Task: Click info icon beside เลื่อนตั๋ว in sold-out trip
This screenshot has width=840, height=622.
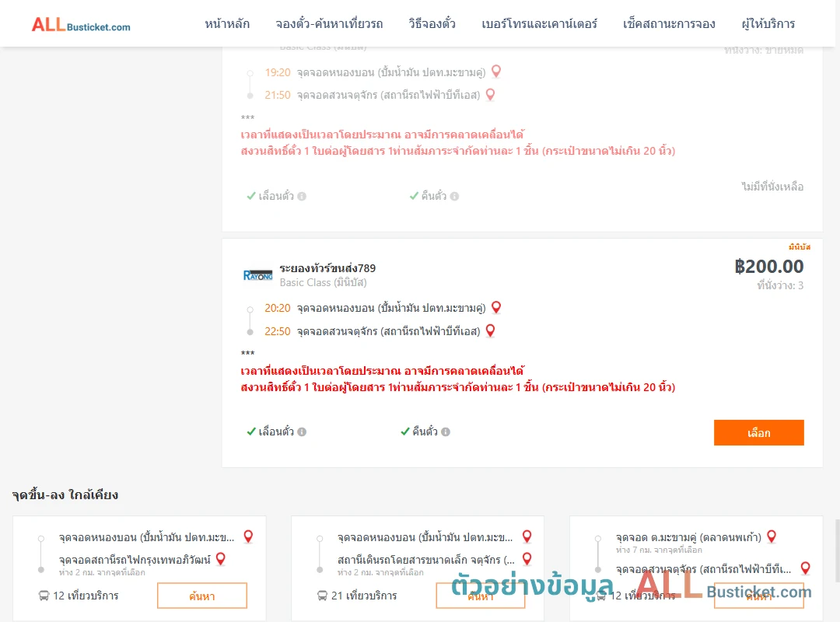Action: [x=302, y=197]
